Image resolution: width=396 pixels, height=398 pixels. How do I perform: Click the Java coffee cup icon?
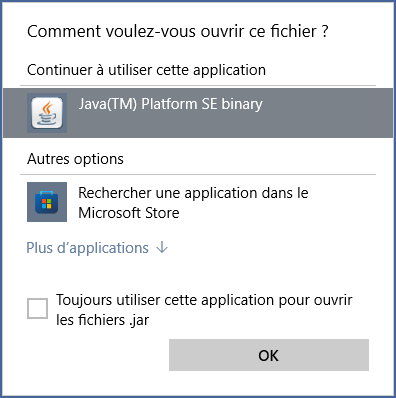coord(47,113)
